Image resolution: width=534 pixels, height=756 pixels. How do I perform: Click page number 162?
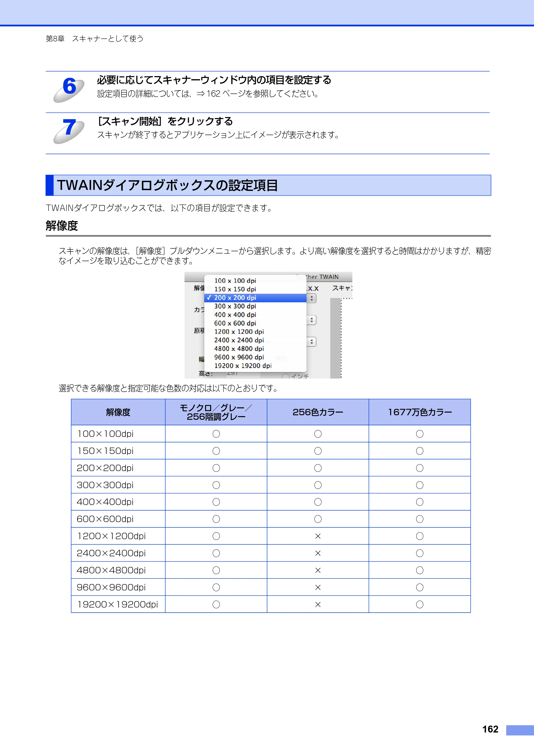(490, 729)
